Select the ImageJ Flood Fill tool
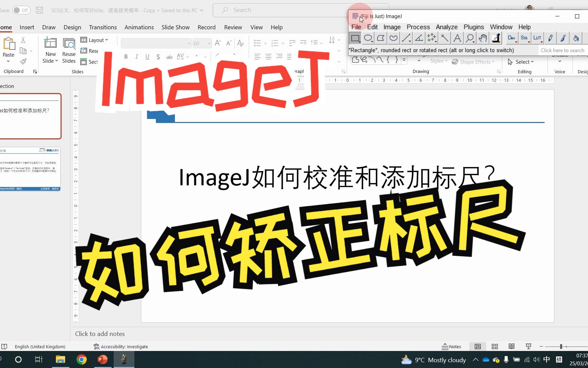 576,38
